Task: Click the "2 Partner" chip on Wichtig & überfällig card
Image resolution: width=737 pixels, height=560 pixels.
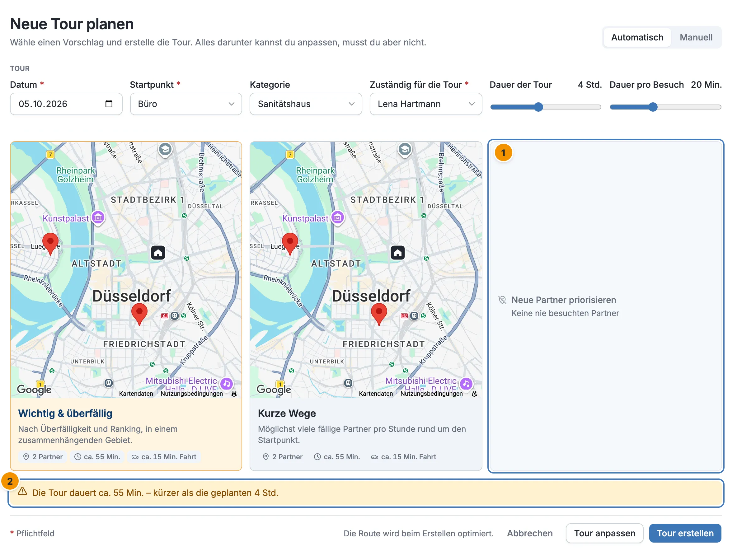Action: pos(43,456)
